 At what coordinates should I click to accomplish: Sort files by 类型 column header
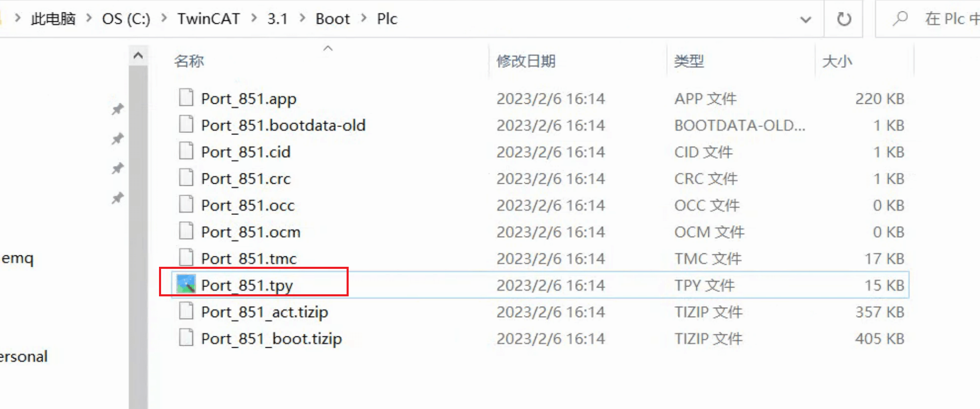(689, 61)
